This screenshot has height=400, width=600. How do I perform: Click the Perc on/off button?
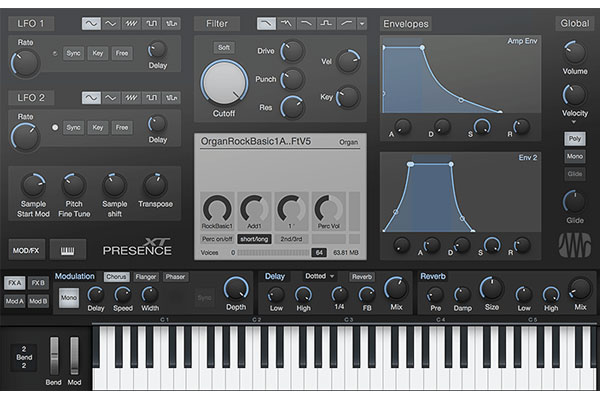coord(217,239)
